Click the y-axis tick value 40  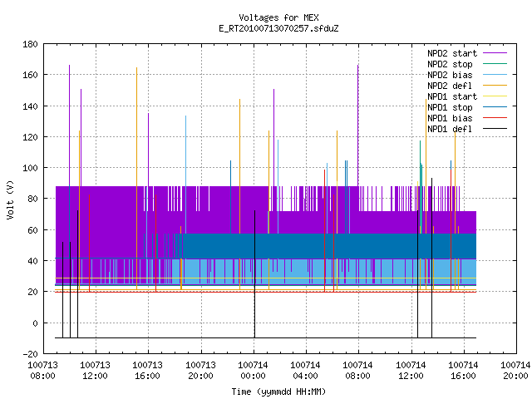coord(33,261)
